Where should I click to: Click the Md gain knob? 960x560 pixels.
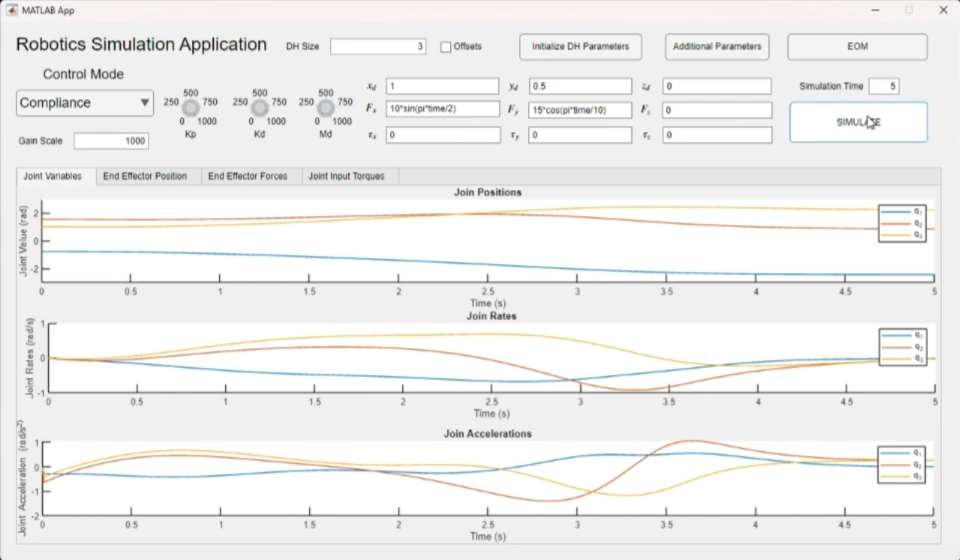point(325,108)
